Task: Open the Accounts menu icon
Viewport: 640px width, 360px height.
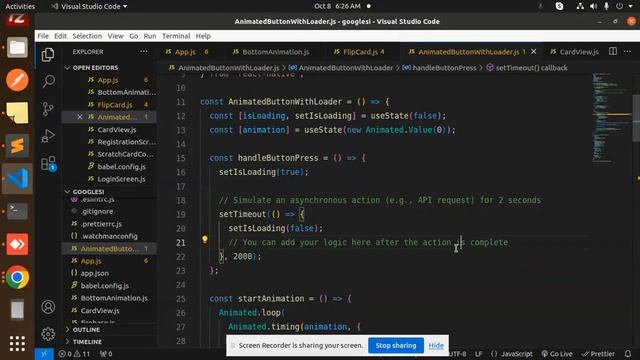Action: 48,307
